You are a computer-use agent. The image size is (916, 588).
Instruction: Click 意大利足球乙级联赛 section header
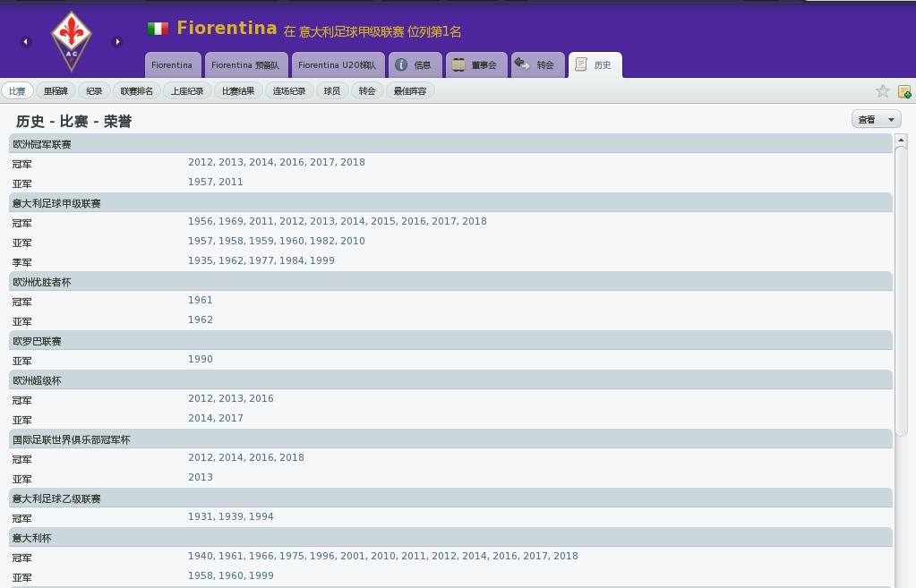point(450,499)
